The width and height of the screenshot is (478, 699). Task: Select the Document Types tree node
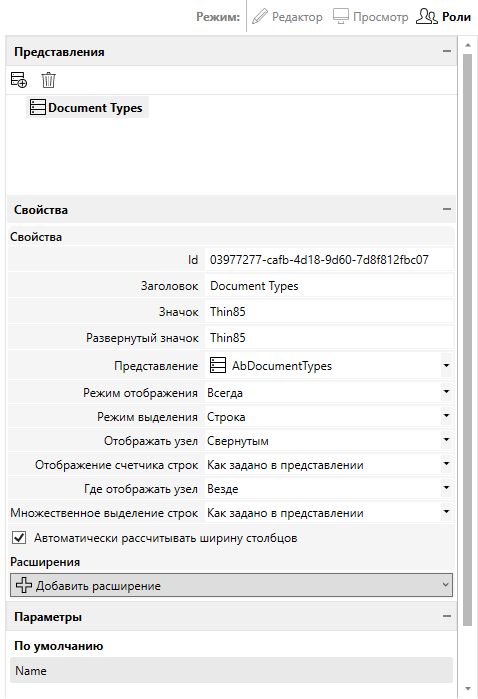tap(87, 107)
